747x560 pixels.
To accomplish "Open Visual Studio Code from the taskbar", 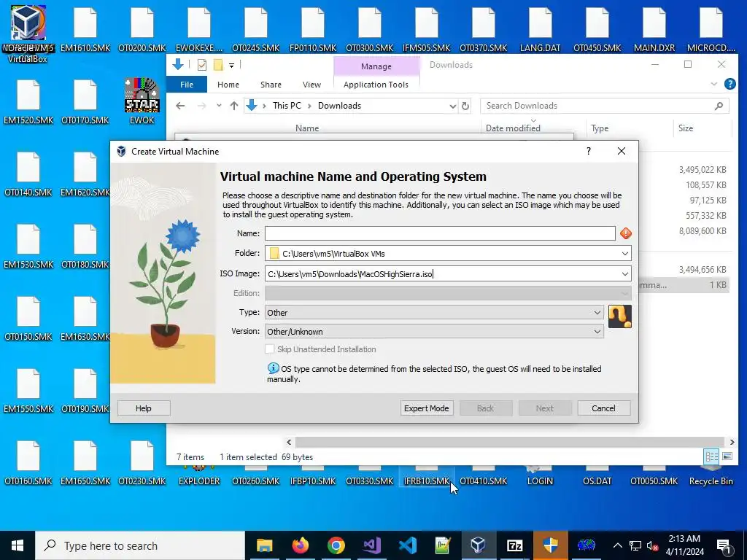I will coord(407,545).
